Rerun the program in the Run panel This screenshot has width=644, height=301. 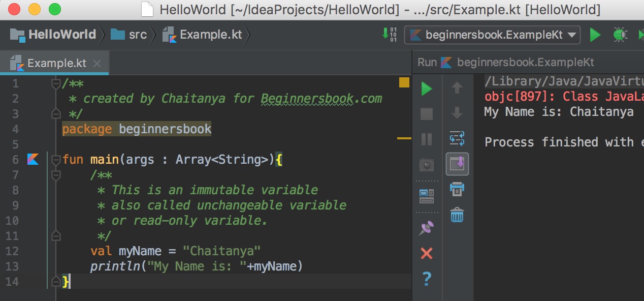427,89
